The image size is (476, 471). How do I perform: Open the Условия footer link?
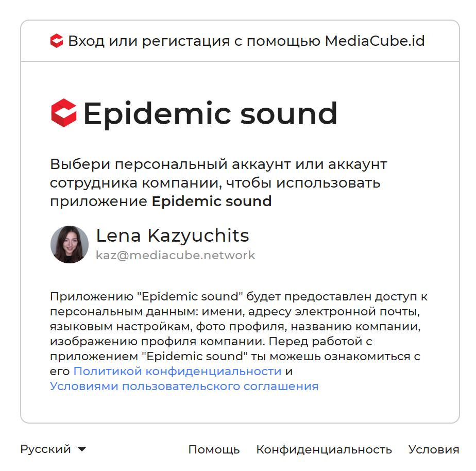pyautogui.click(x=434, y=449)
